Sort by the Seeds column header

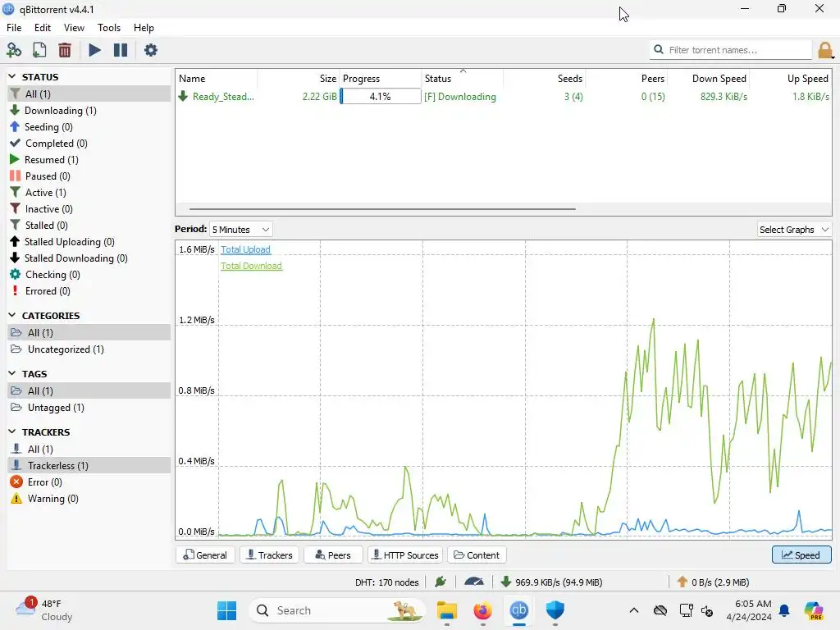pos(545,79)
